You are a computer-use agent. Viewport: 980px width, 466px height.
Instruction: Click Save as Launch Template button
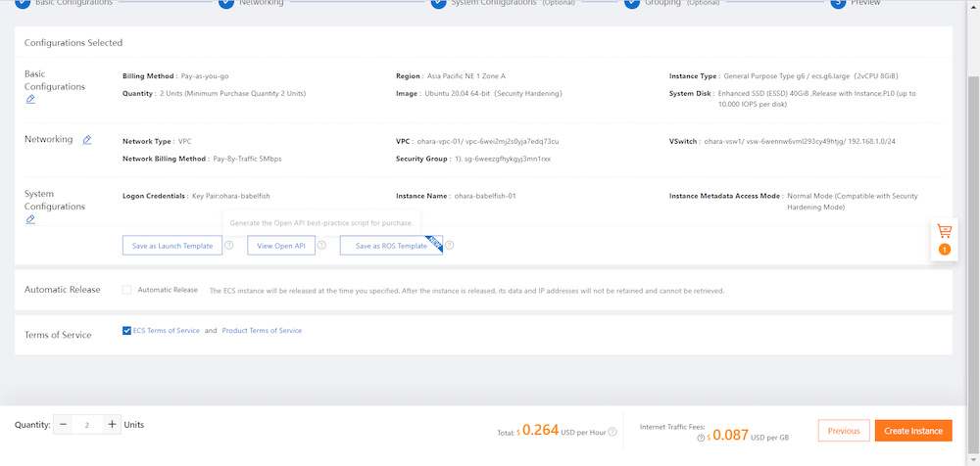171,246
